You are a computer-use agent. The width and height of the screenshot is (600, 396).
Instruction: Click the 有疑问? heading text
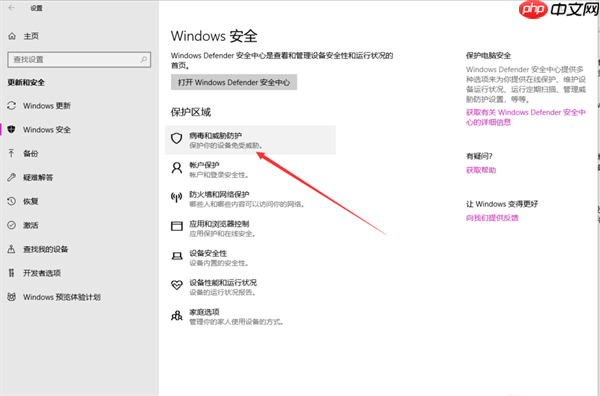click(x=479, y=156)
